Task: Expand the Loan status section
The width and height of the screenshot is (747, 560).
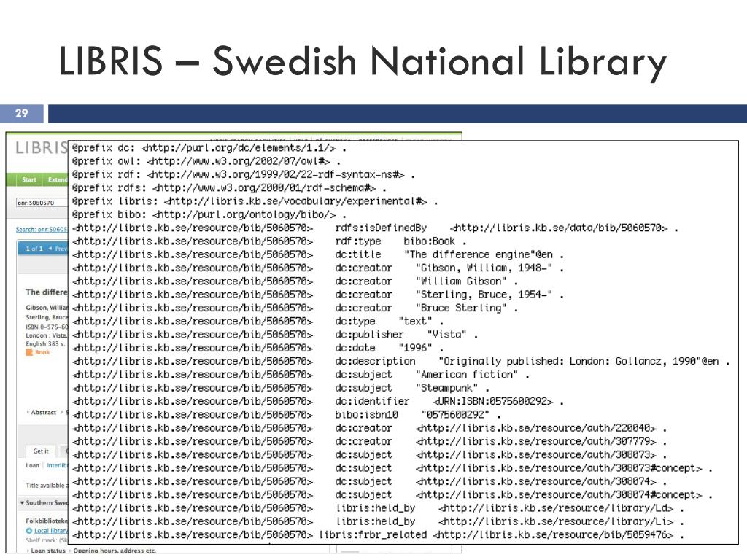Action: [46, 551]
